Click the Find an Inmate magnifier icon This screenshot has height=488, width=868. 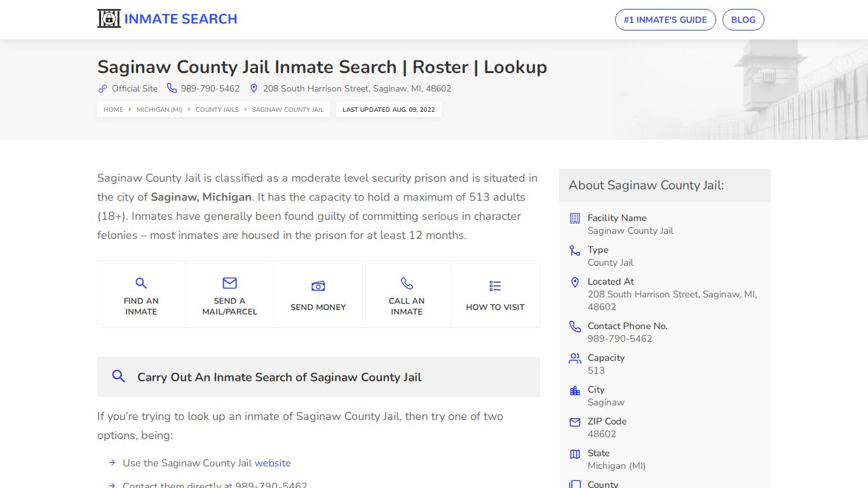click(141, 283)
